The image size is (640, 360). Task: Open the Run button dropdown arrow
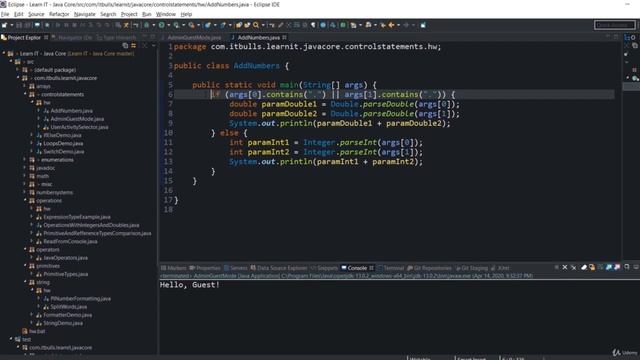168,25
